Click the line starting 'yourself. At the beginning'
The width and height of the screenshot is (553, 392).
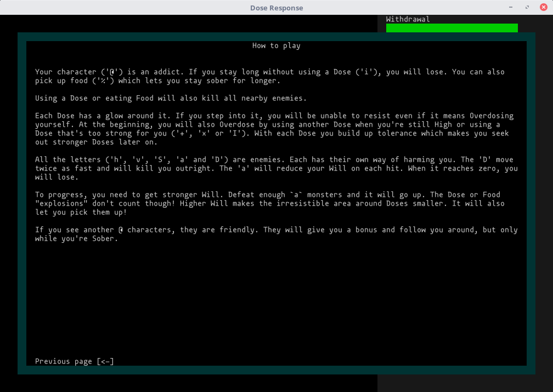[x=268, y=124]
